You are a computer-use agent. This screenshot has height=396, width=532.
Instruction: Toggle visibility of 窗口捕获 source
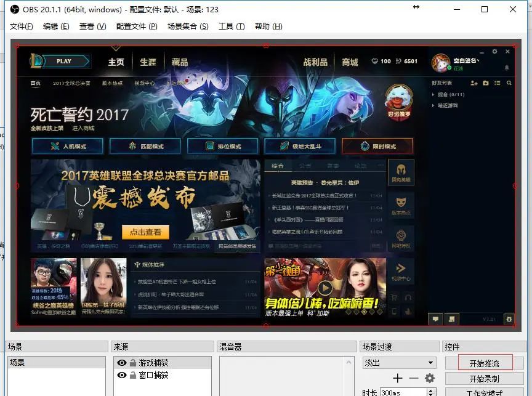121,375
